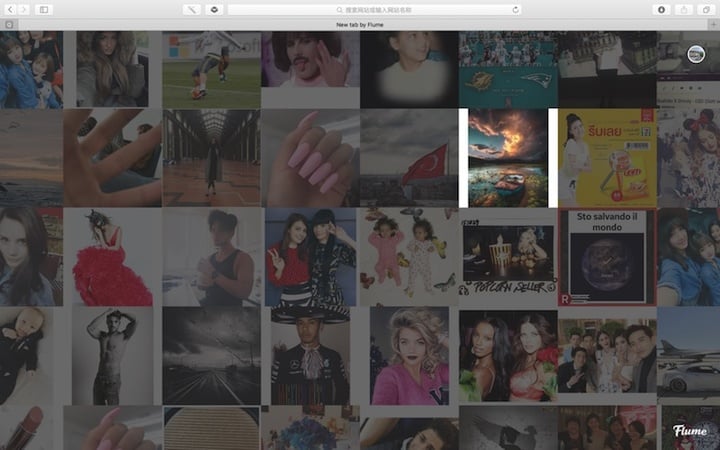The image size is (720, 450).
Task: Click the extension icon left of address bar
Action: click(192, 9)
